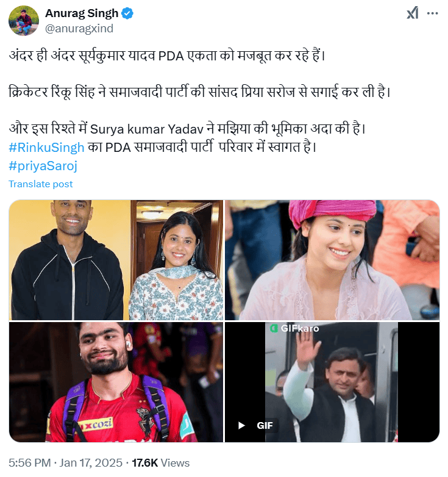
Task: Click the 5:56 PM Jan 17, 2025 timestamp
Action: pyautogui.click(x=65, y=463)
